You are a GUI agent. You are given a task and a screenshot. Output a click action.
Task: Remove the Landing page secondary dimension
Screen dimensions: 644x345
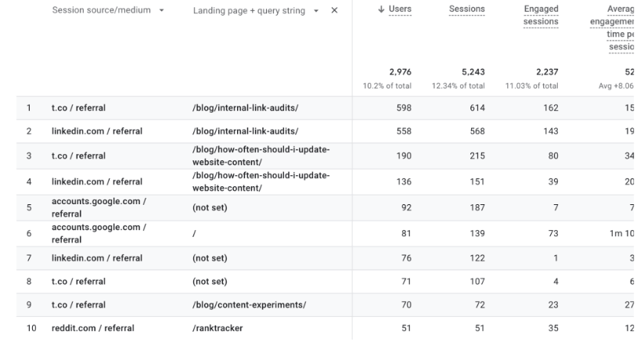(x=335, y=10)
